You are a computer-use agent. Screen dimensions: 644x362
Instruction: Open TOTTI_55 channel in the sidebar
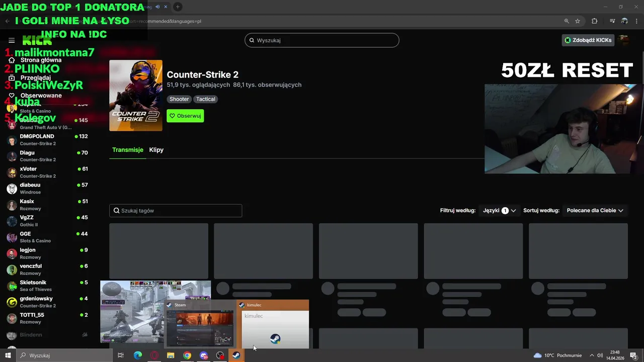pos(48,318)
